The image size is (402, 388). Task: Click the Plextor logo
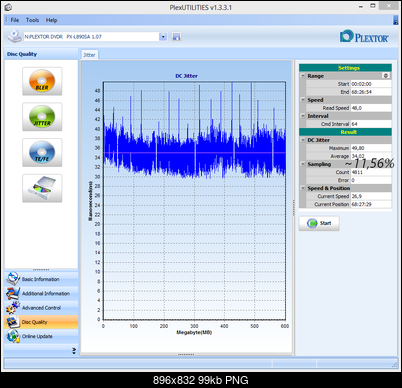point(364,37)
